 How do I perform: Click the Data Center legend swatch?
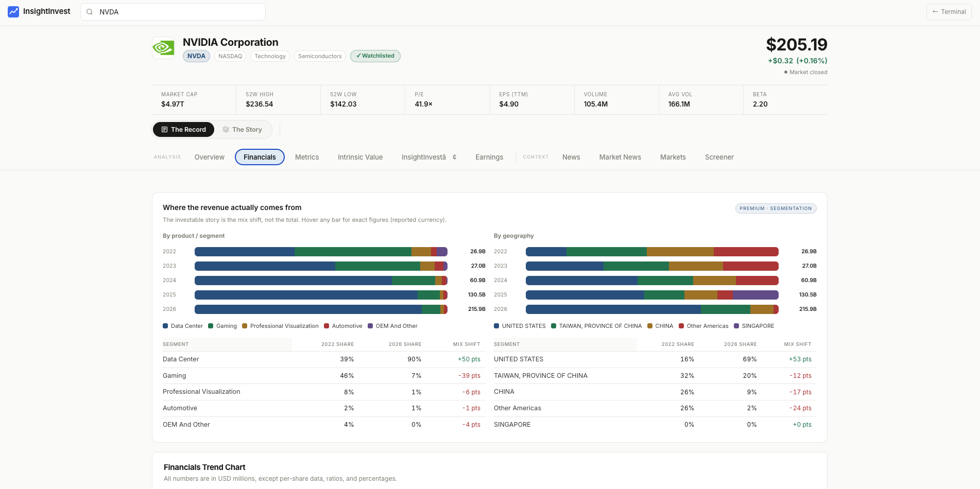(x=165, y=326)
